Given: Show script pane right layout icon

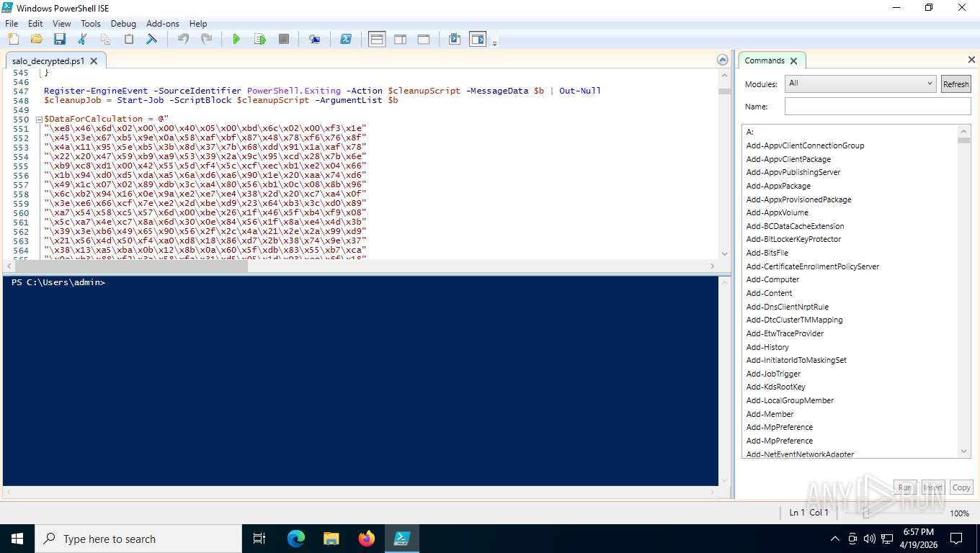Looking at the screenshot, I should click(400, 39).
